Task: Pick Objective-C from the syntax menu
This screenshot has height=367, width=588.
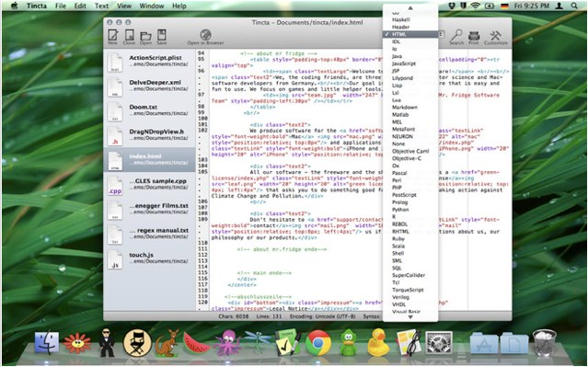Action: tap(410, 158)
